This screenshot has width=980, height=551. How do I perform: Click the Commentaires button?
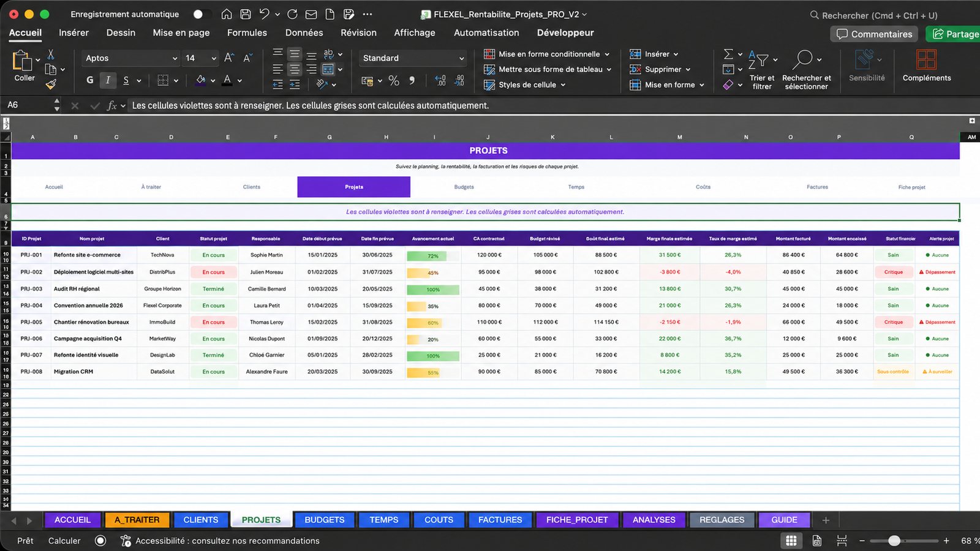pyautogui.click(x=875, y=34)
